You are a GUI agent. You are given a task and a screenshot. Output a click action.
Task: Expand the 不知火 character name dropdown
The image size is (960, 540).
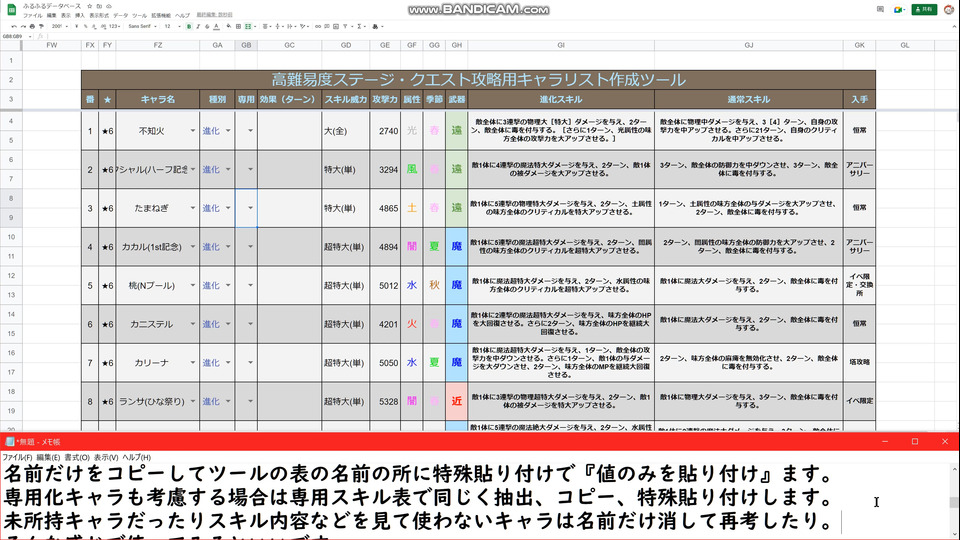pos(192,130)
